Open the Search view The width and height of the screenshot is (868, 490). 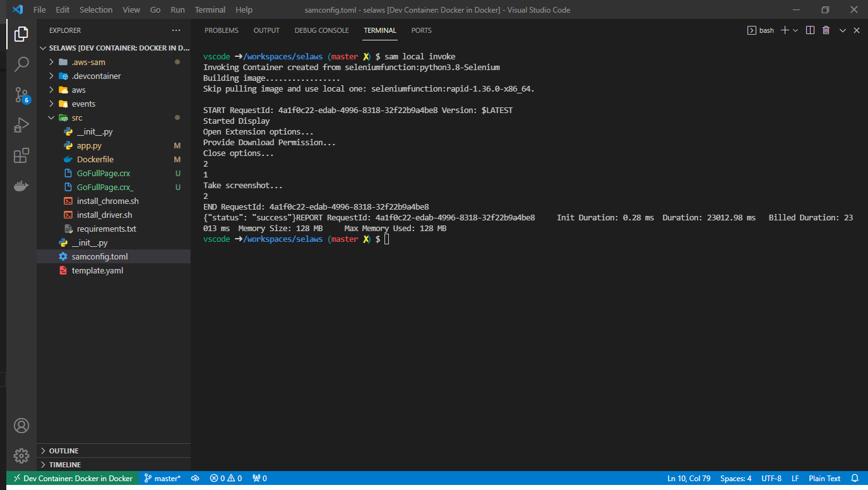[x=21, y=63]
